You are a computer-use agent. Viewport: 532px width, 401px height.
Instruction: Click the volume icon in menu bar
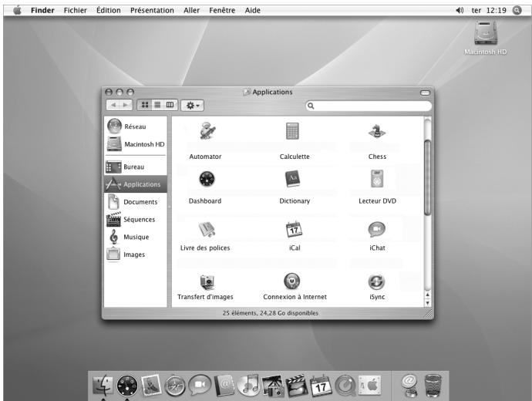tap(460, 10)
